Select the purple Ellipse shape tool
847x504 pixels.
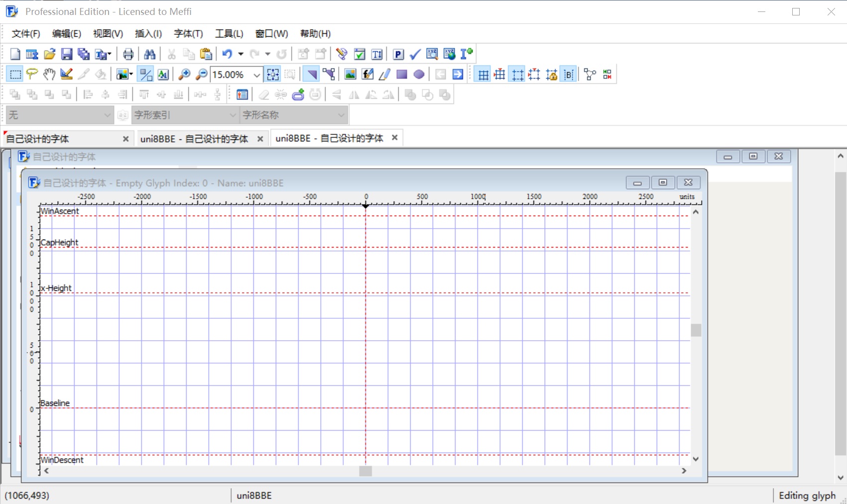coord(419,74)
